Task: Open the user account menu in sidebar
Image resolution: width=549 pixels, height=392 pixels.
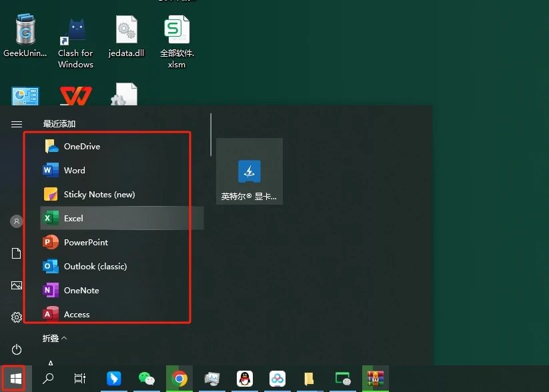Action: [x=17, y=221]
